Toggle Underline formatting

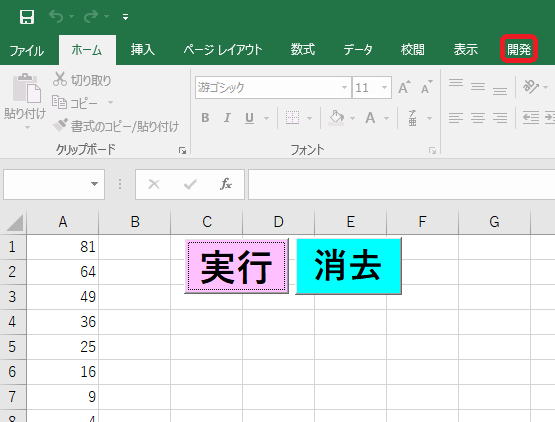(x=249, y=118)
